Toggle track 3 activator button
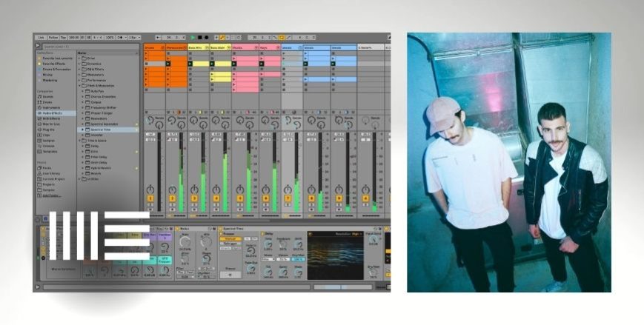Screen dimensions: 644x325 point(194,198)
